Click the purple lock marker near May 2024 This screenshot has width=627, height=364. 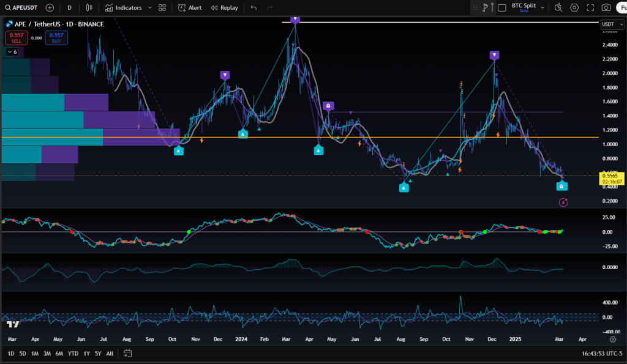328,106
